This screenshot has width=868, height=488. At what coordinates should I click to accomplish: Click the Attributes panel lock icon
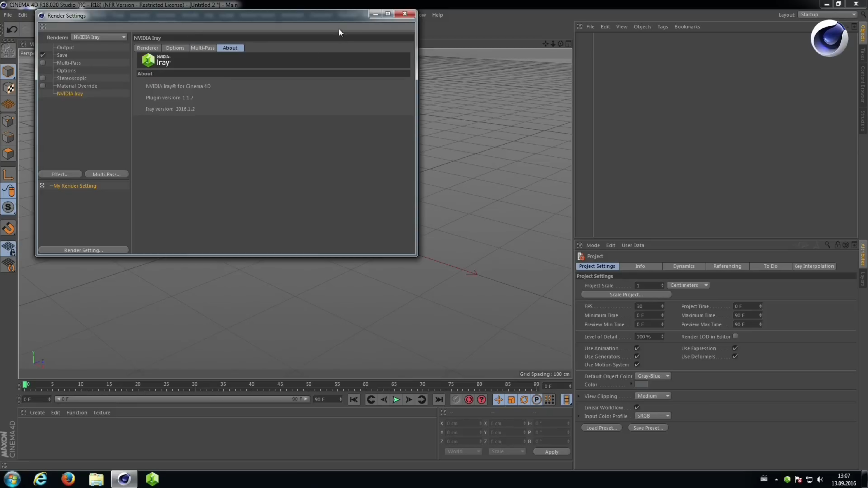[837, 245]
